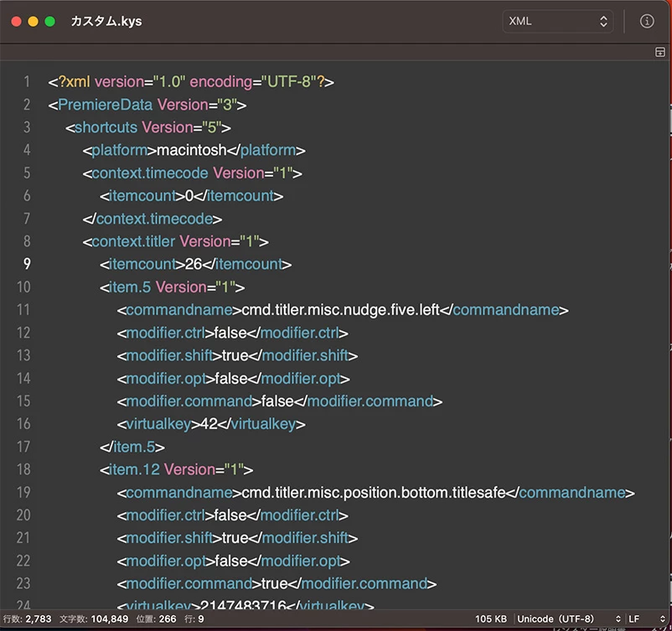The width and height of the screenshot is (672, 631).
Task: Click 'UTF-8' encoding value on line 1
Action: click(x=289, y=81)
